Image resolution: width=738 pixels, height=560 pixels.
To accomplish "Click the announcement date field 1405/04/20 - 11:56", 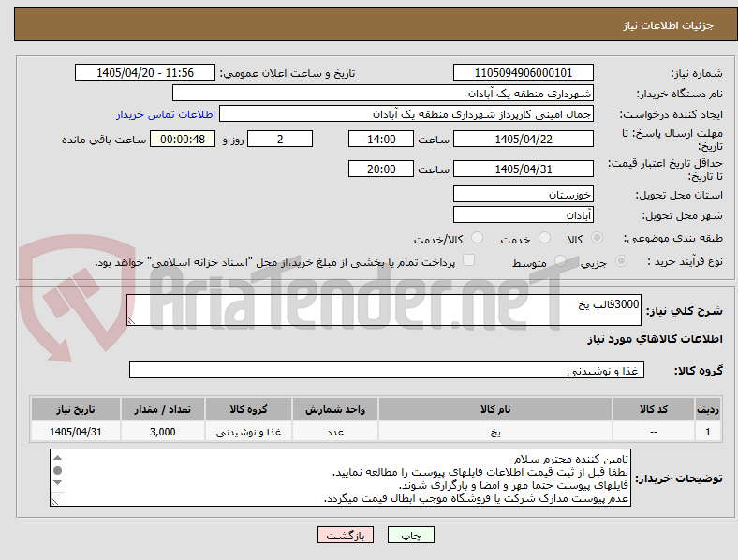I will [145, 72].
